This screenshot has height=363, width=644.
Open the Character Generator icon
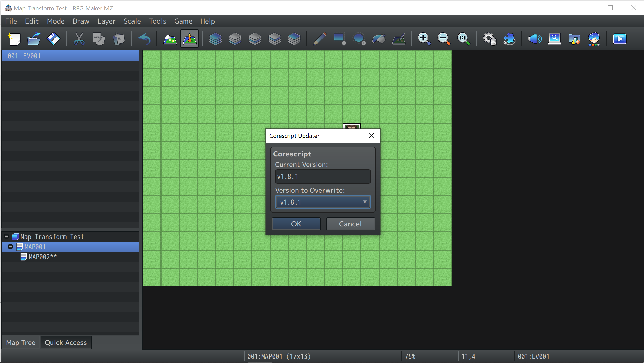(594, 39)
